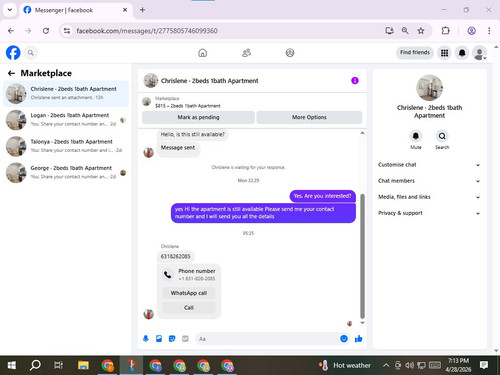Screen dimensions: 500x375
Task: Open the emoji picker in message box
Action: pyautogui.click(x=344, y=339)
